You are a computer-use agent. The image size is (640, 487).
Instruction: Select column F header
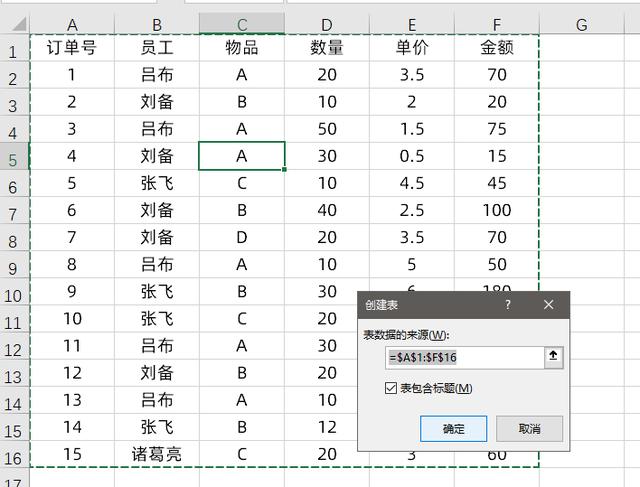(x=496, y=24)
